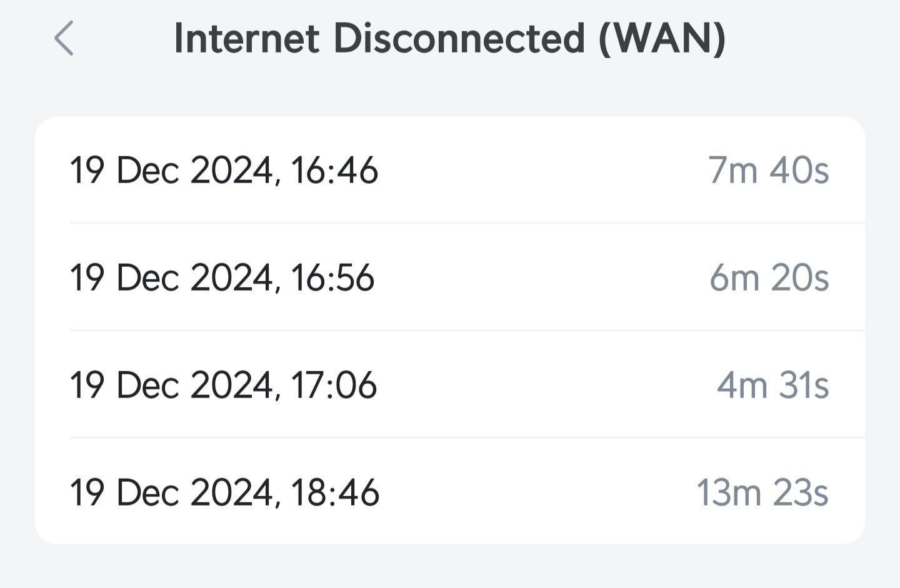Screen dimensions: 900x588
Task: Open the 19 Dec 2024, 17:06 outage record
Action: coord(450,384)
